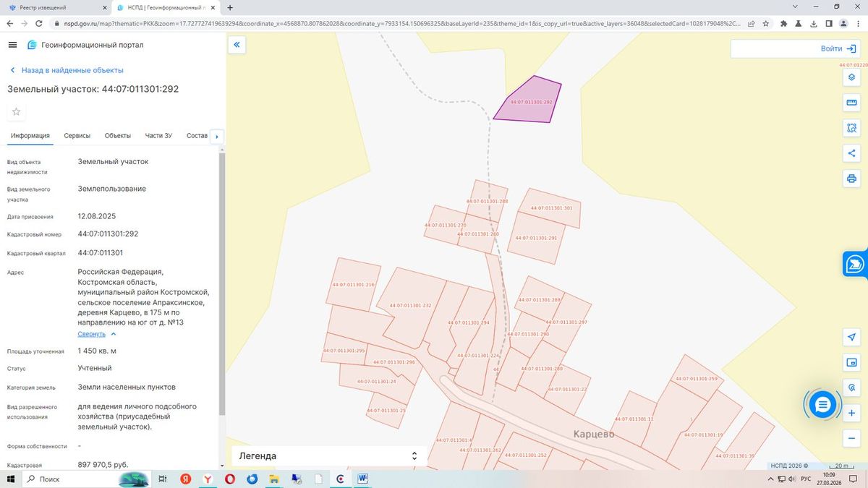Print the map with printer icon
This screenshot has width=868, height=488.
click(851, 179)
